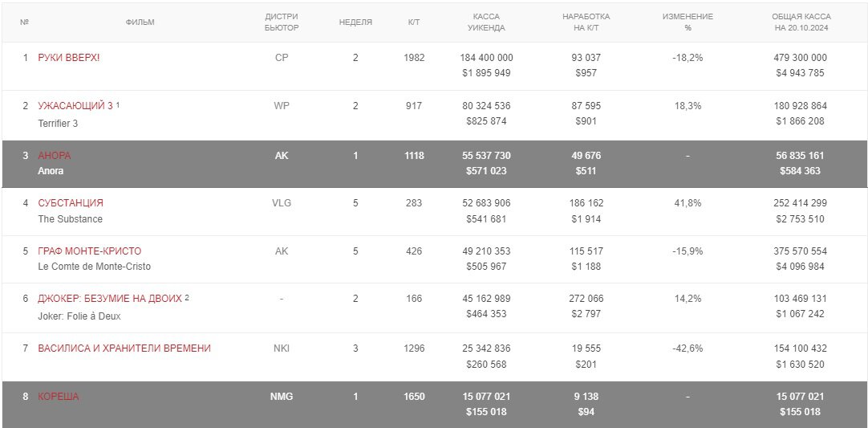The height and width of the screenshot is (428, 868).
Task: Click the ДИСТРИБЬЮТОР column header
Action: point(282,22)
